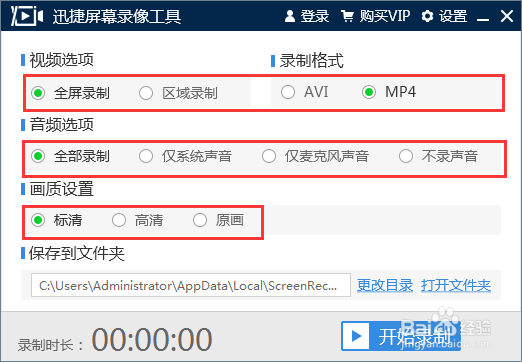Viewport: 522px width, 362px height.
Task: Set quality to 高清 high definition
Action: click(x=137, y=220)
